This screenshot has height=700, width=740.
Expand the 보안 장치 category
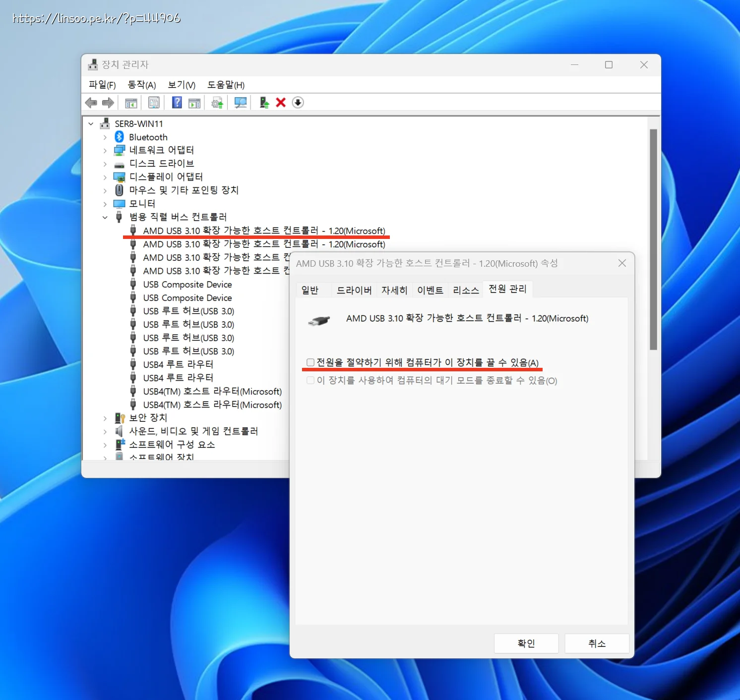105,418
